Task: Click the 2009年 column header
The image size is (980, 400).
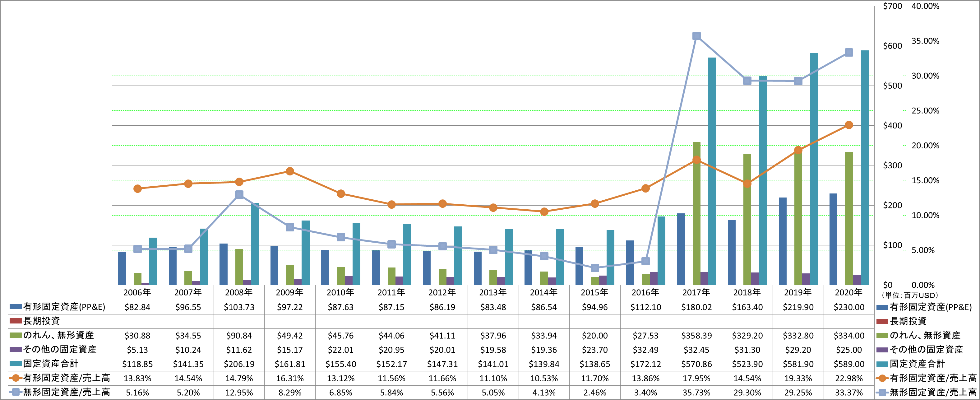Action: [289, 292]
